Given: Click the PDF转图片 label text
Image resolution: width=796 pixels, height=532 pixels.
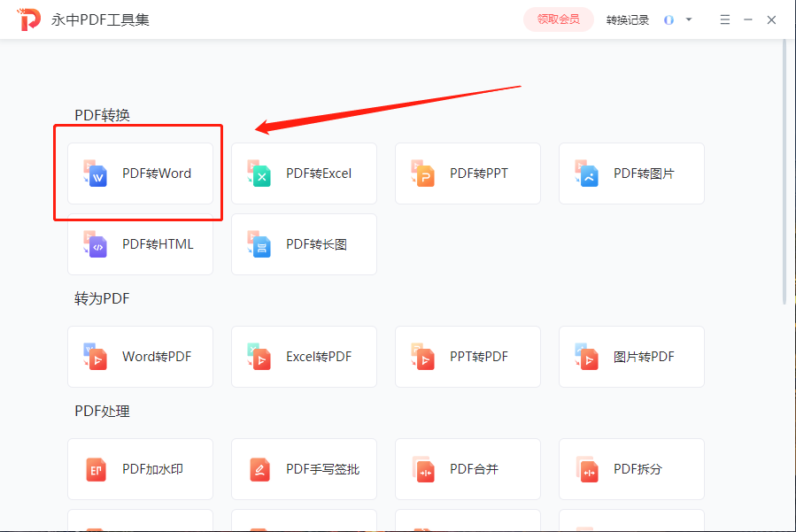Looking at the screenshot, I should click(644, 173).
